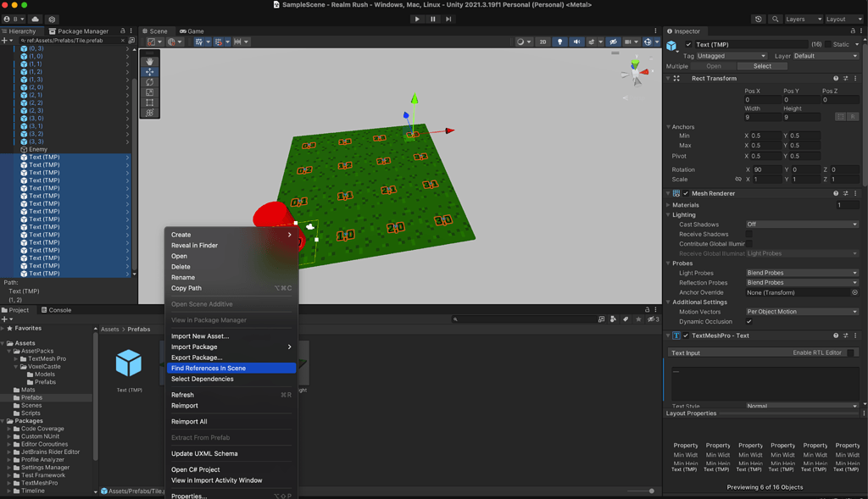Toggle scene lighting in Scene view
Image resolution: width=868 pixels, height=499 pixels.
560,42
